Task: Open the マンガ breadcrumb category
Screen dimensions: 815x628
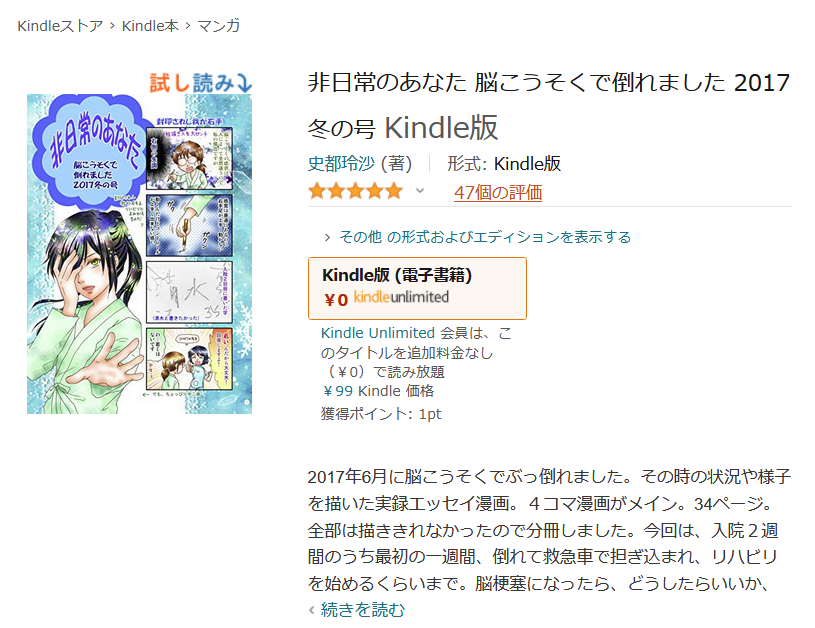Action: pos(219,25)
